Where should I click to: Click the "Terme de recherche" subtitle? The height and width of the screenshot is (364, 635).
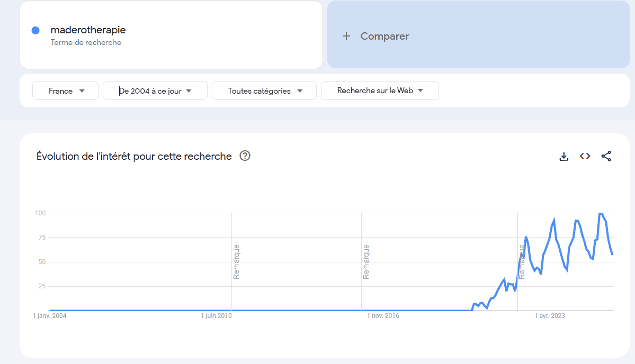pos(86,42)
